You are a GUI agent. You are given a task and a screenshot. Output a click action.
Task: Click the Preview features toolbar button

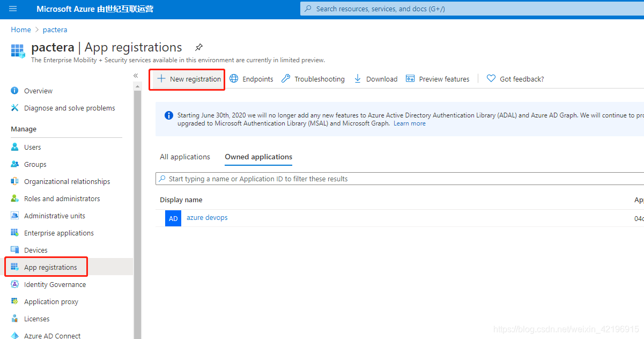pos(438,79)
